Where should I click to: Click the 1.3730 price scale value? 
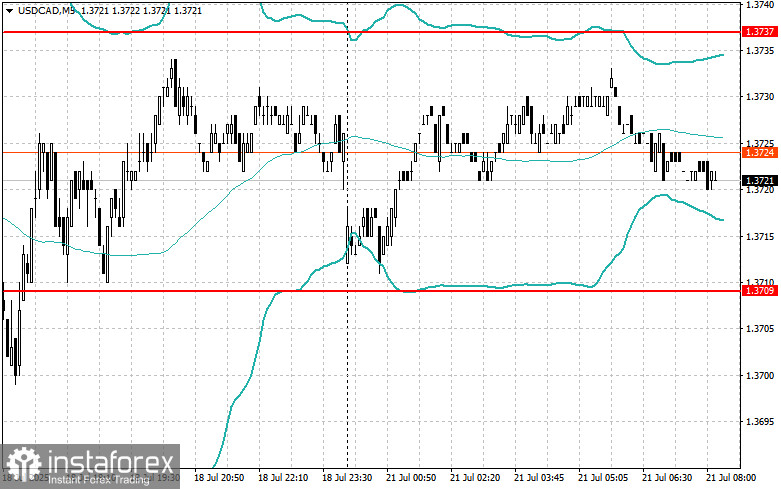[759, 97]
